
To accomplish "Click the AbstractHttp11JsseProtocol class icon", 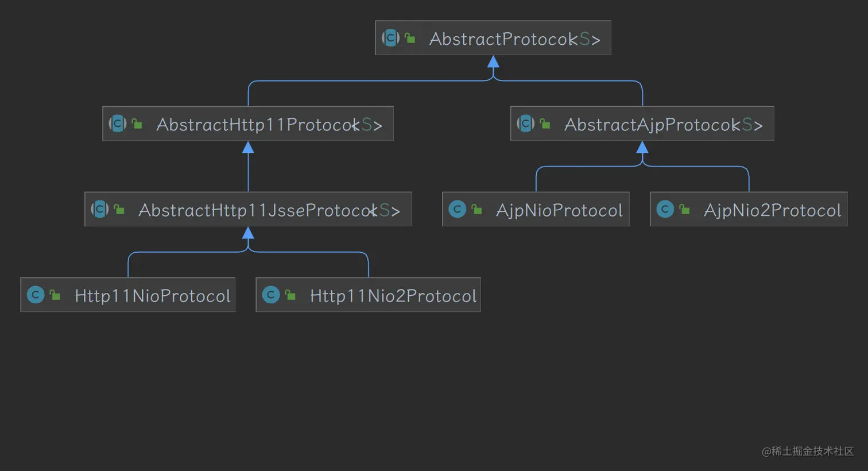I will (x=100, y=209).
